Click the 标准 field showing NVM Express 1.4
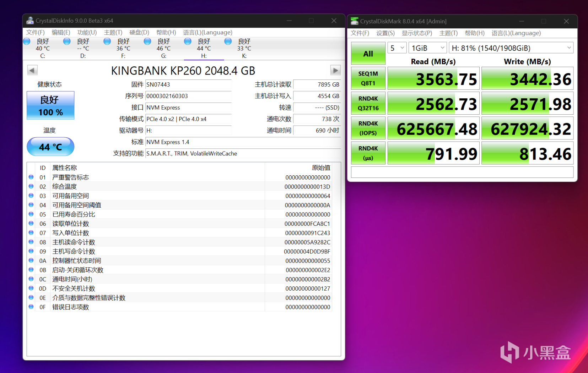The image size is (588, 373). point(243,142)
